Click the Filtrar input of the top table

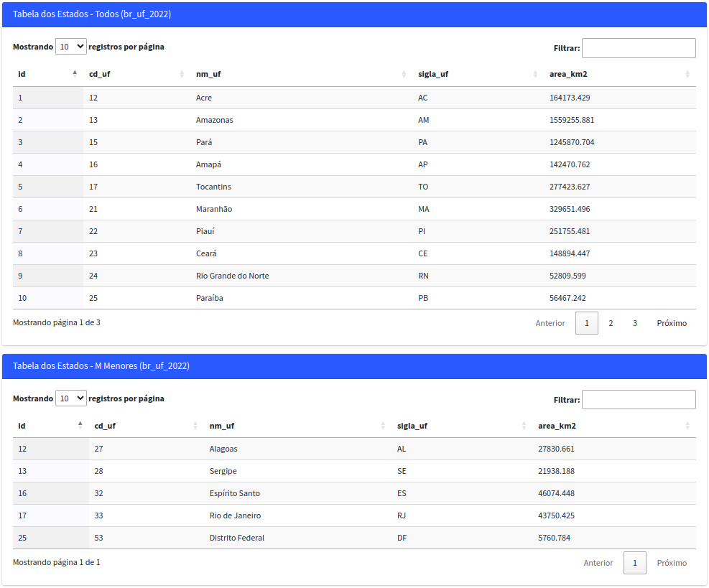(638, 47)
